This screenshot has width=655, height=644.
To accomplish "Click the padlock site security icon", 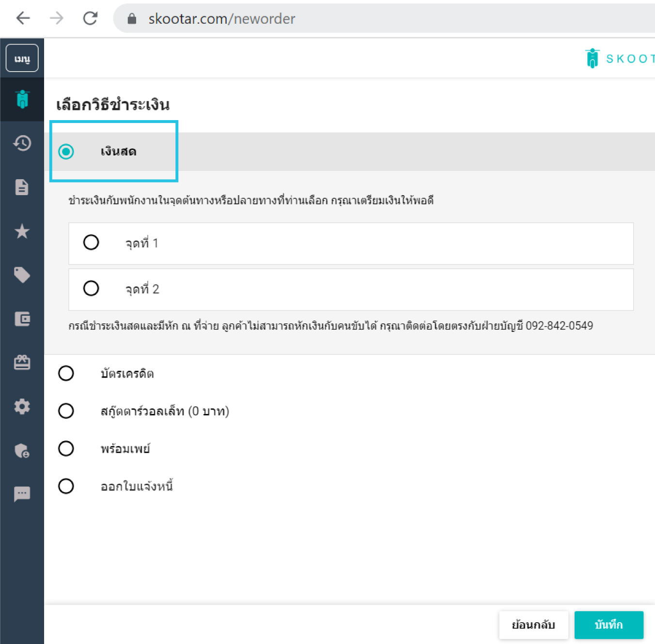I will pos(132,18).
